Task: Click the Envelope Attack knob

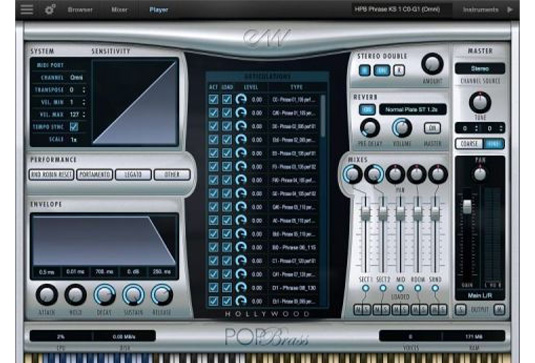Action: pos(47,295)
